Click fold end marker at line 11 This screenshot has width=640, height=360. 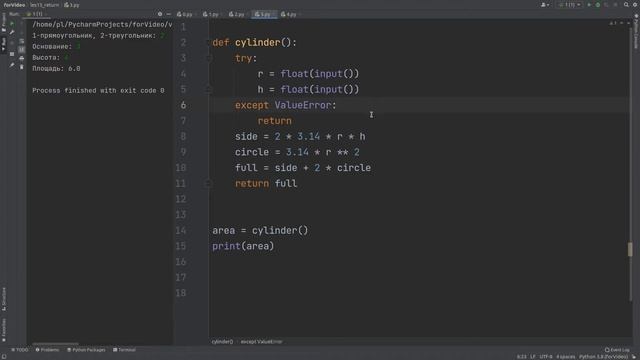coord(209,184)
